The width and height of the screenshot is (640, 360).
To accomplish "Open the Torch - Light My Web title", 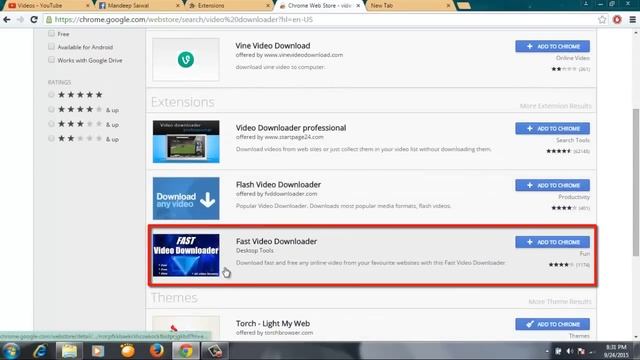I will [x=273, y=323].
